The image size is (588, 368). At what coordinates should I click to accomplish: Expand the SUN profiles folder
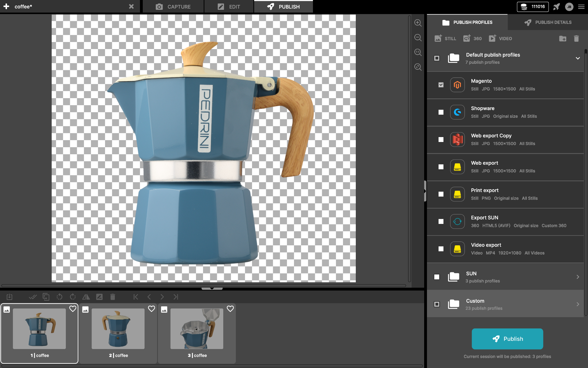[578, 277]
